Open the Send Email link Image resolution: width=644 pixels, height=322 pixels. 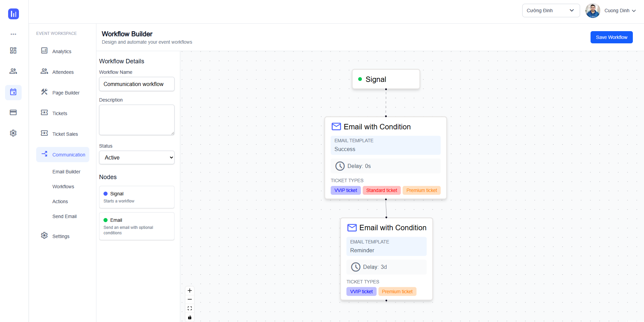[x=64, y=216]
